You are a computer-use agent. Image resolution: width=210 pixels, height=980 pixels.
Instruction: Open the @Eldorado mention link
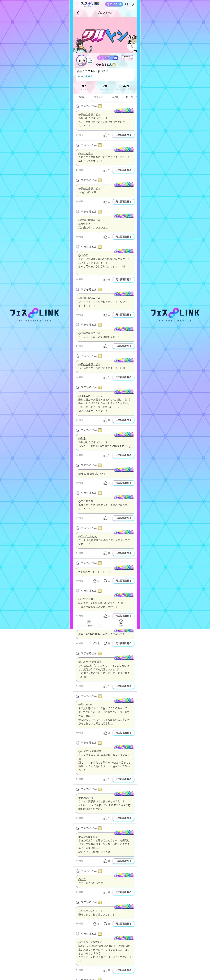[x=85, y=705]
